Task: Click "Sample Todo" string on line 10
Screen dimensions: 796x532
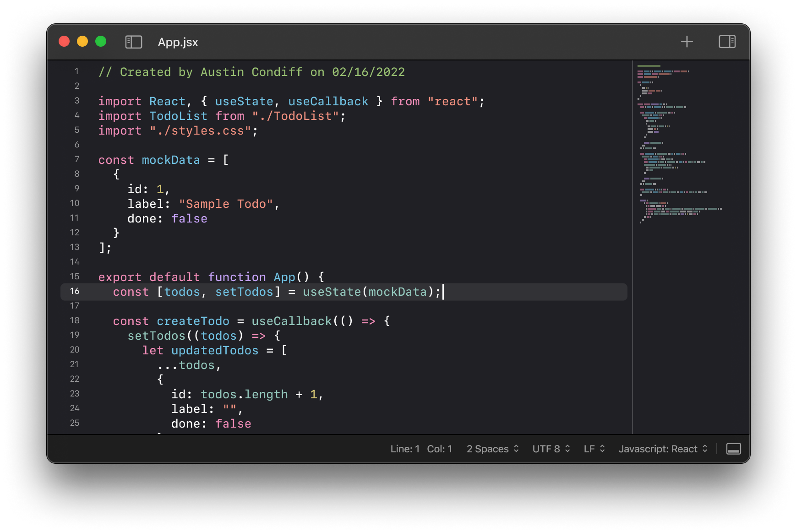Action: 226,204
